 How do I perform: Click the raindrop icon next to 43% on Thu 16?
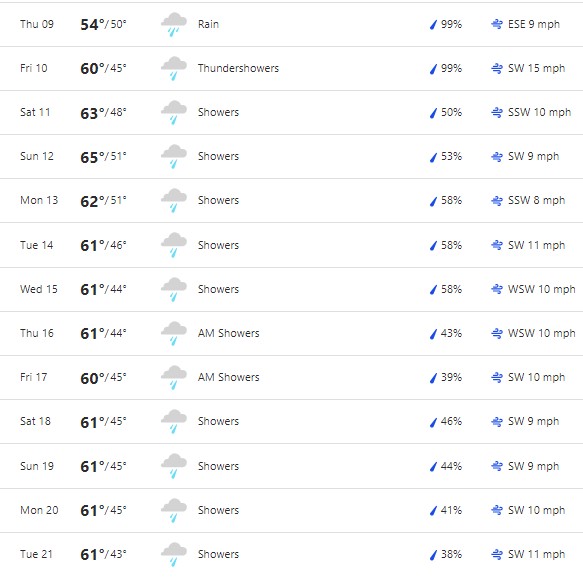[x=433, y=334]
